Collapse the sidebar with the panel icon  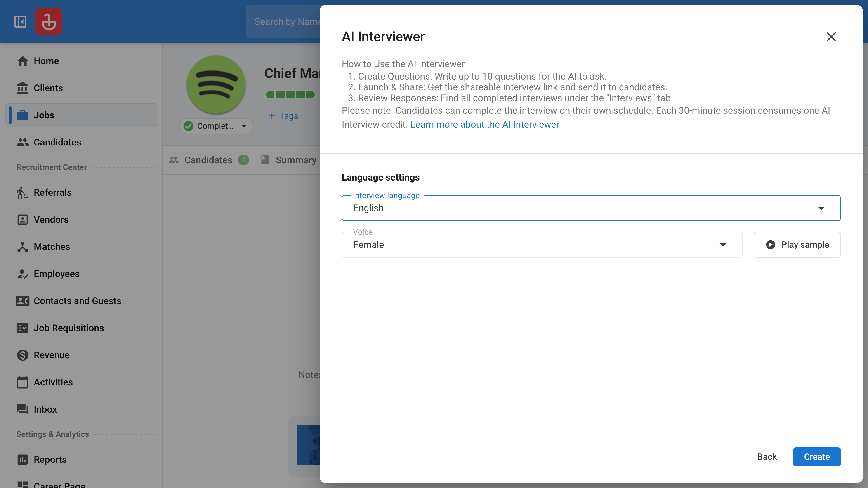[x=20, y=22]
